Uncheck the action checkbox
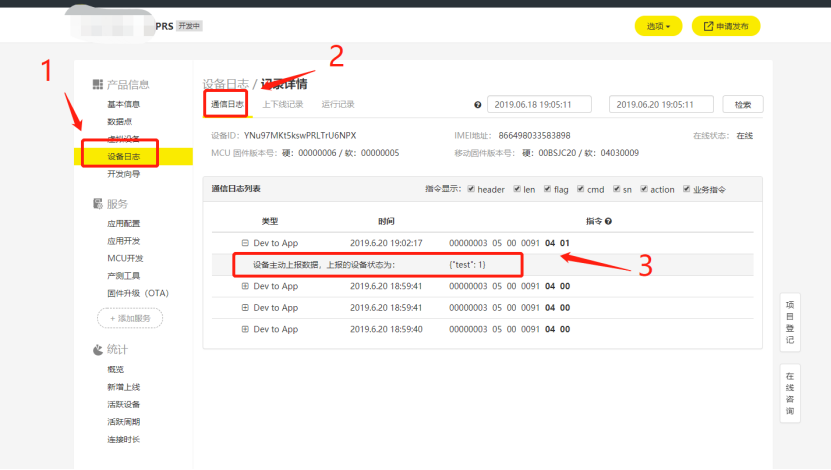The height and width of the screenshot is (470, 831). click(644, 189)
